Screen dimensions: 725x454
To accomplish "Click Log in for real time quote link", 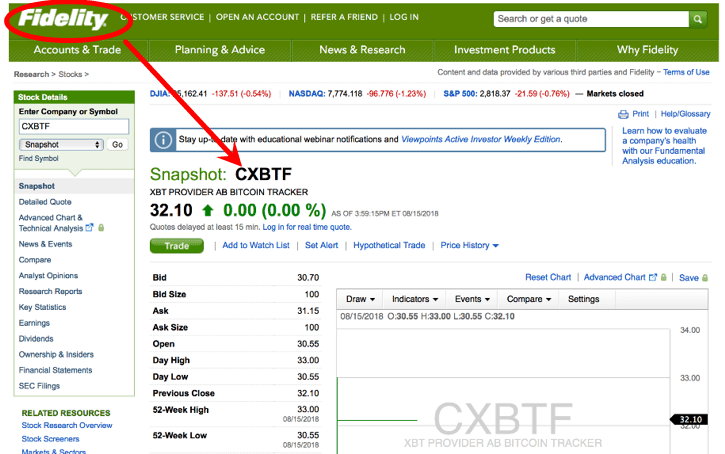I will (x=307, y=227).
